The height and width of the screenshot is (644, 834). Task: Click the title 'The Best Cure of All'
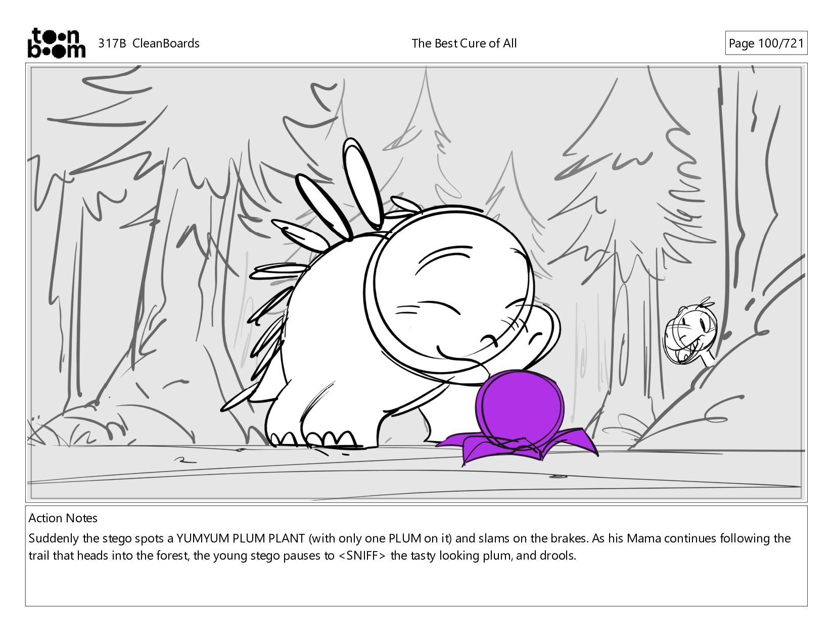(x=464, y=43)
